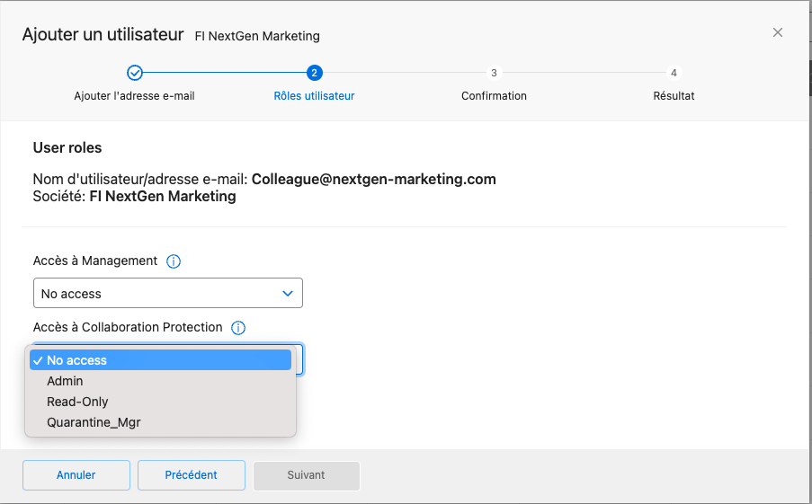Click the Suivant button
812x504 pixels.
tap(306, 475)
